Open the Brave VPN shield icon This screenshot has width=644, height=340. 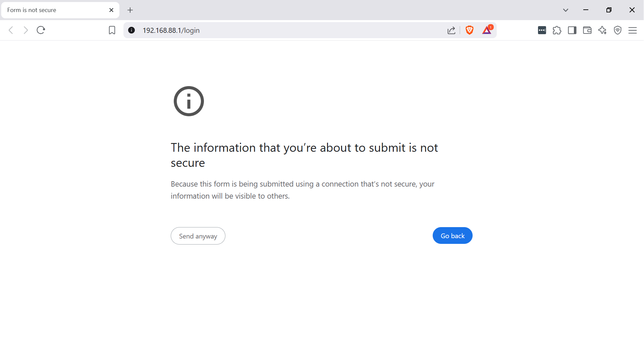pos(618,30)
